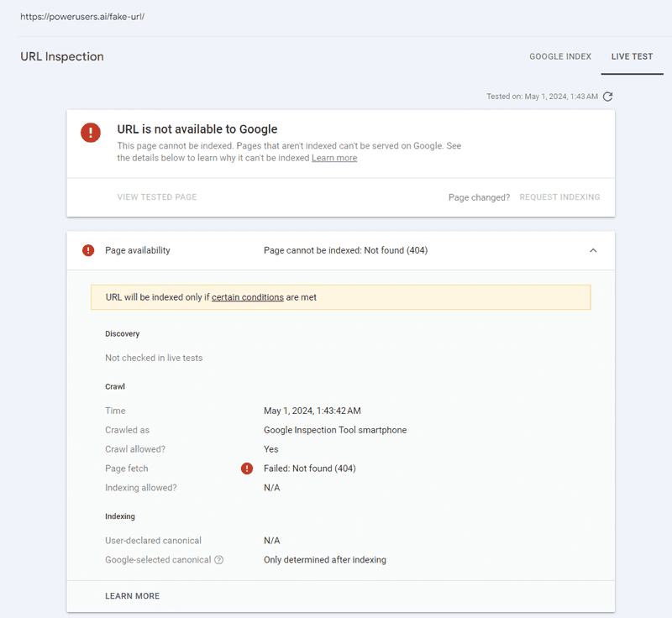Click the Google Inspection Tool smartphone value

[335, 430]
